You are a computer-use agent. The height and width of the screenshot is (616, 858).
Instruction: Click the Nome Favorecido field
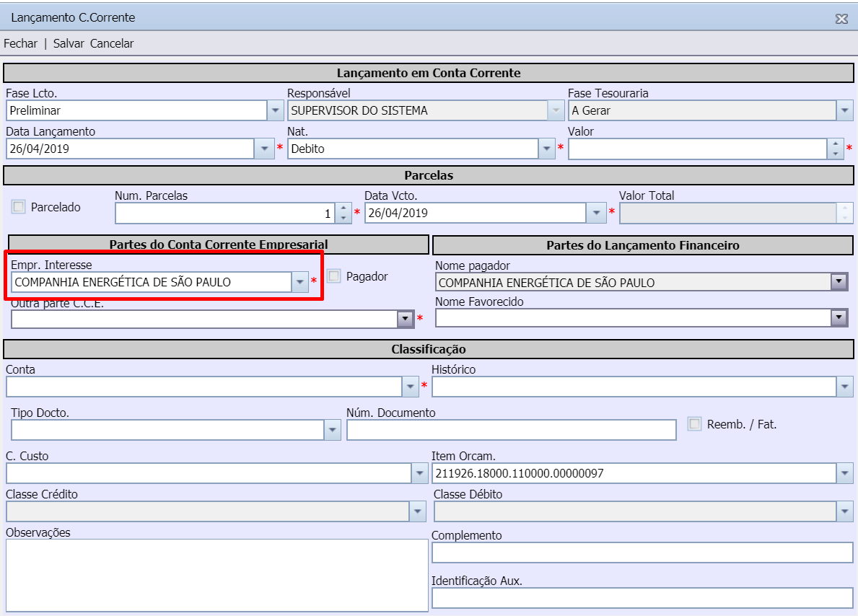[633, 318]
